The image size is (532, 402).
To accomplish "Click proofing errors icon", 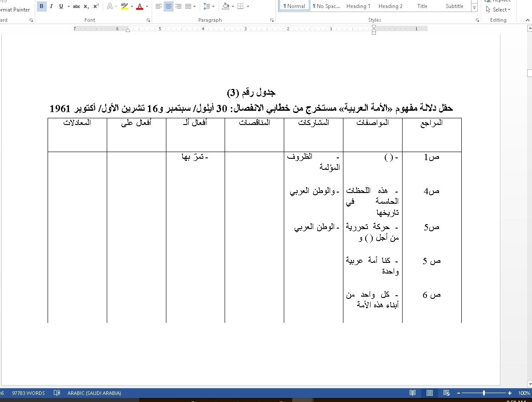I will 56,393.
